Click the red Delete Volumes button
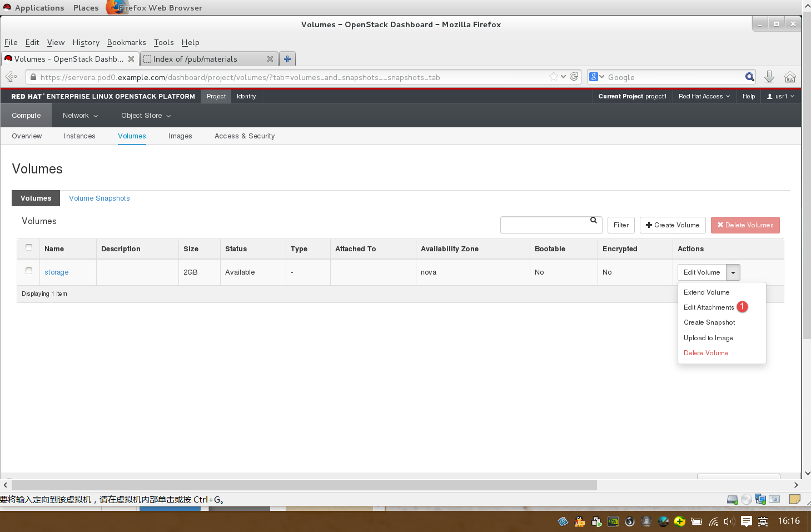 745,225
